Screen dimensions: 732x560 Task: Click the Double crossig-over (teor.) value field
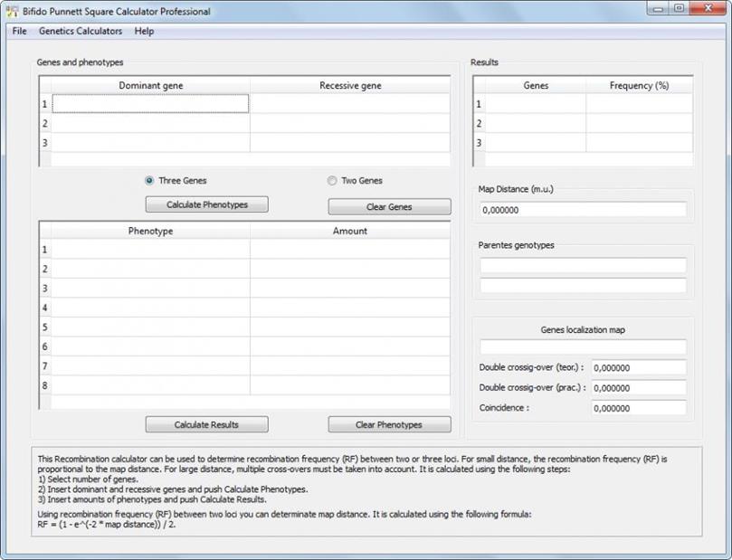(x=639, y=367)
